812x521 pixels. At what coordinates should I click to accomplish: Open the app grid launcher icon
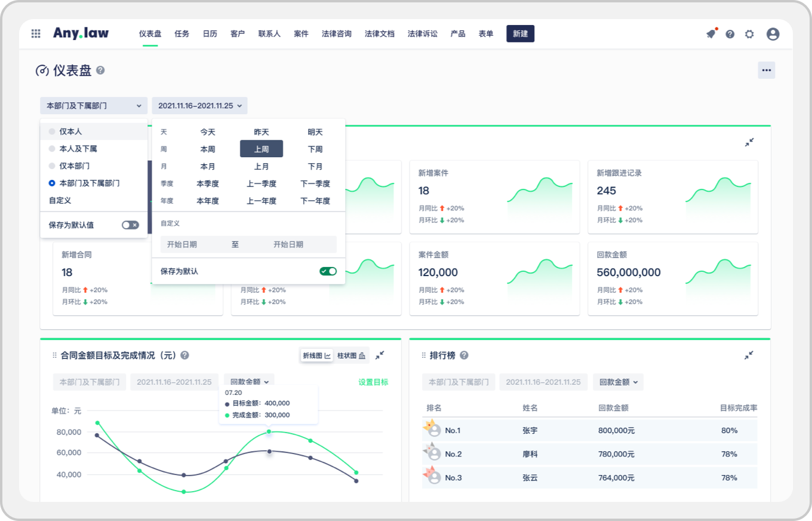point(36,34)
